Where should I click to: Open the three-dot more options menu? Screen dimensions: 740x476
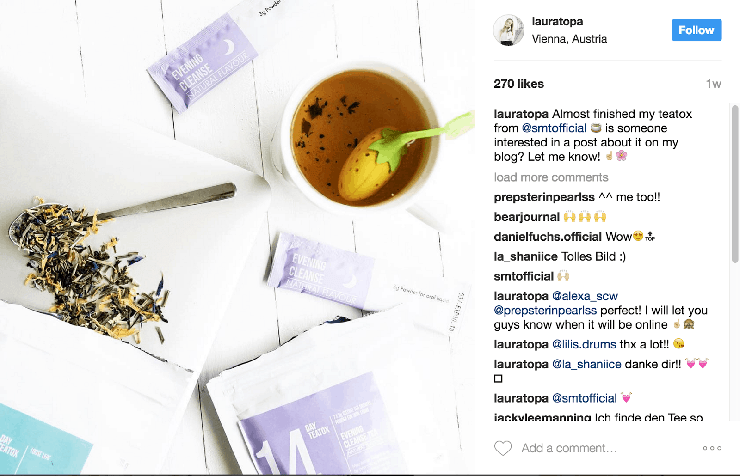712,448
